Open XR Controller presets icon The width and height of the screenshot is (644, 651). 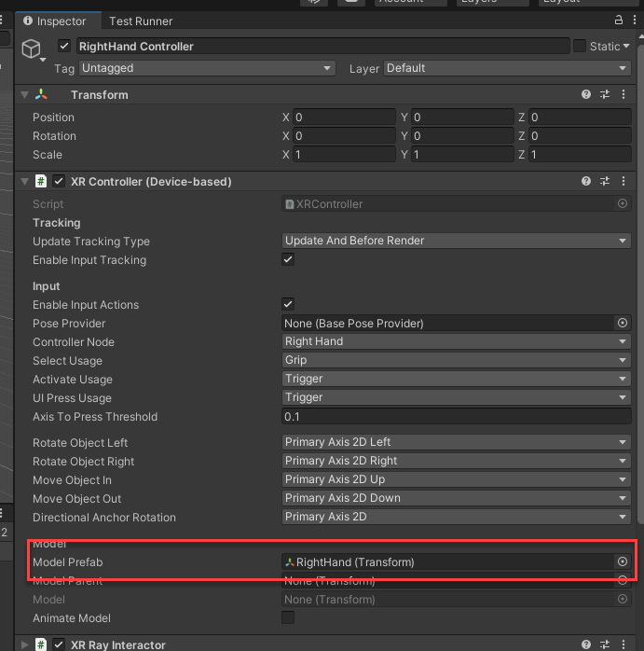[605, 181]
